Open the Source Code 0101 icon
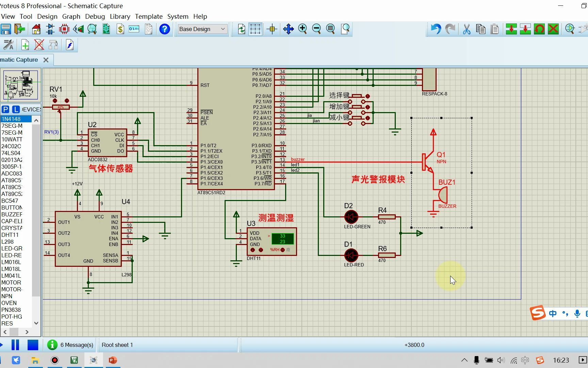 [134, 29]
